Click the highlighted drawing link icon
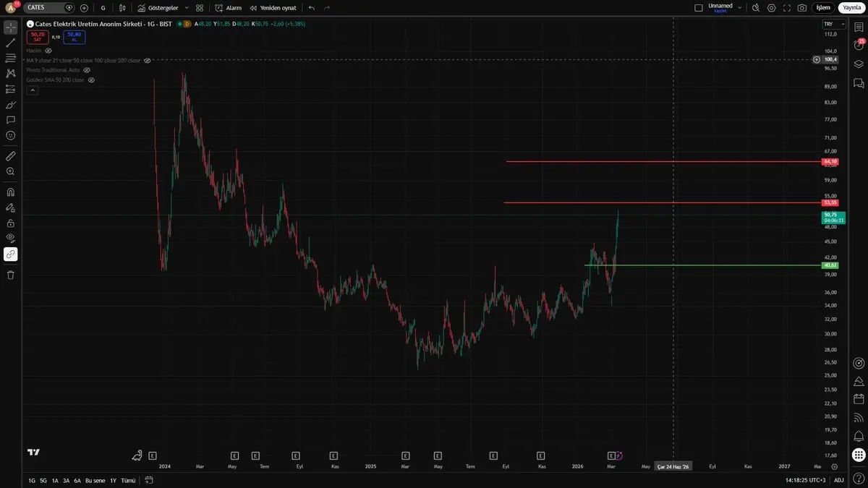Screen dimensions: 868x488 point(11,254)
